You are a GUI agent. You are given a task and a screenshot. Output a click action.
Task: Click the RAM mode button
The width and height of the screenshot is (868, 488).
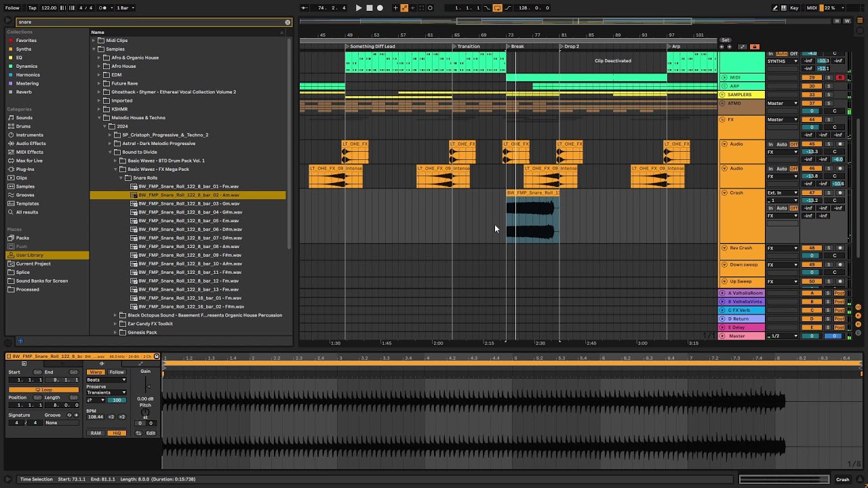coord(96,433)
